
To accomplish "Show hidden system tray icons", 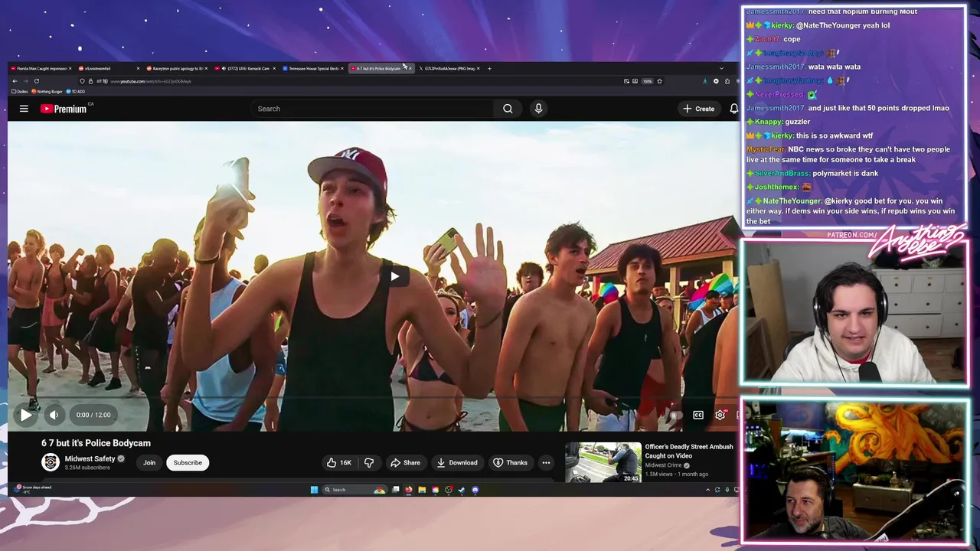I will (x=707, y=490).
